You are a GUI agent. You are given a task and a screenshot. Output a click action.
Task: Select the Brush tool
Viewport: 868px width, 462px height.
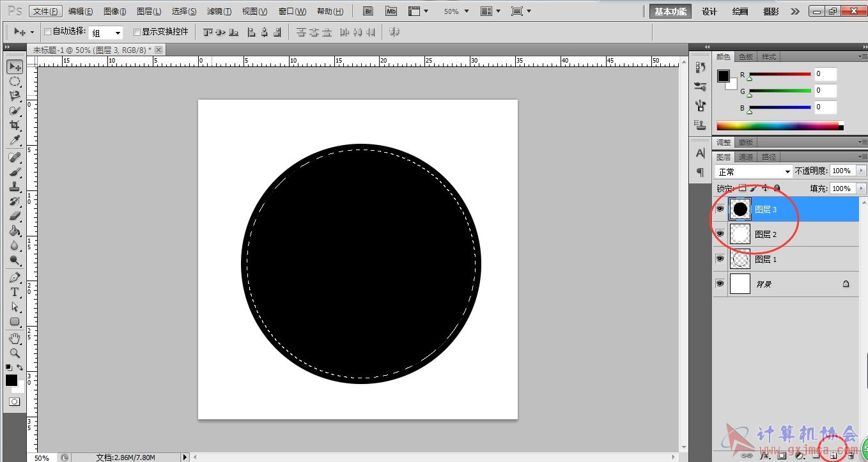click(15, 173)
